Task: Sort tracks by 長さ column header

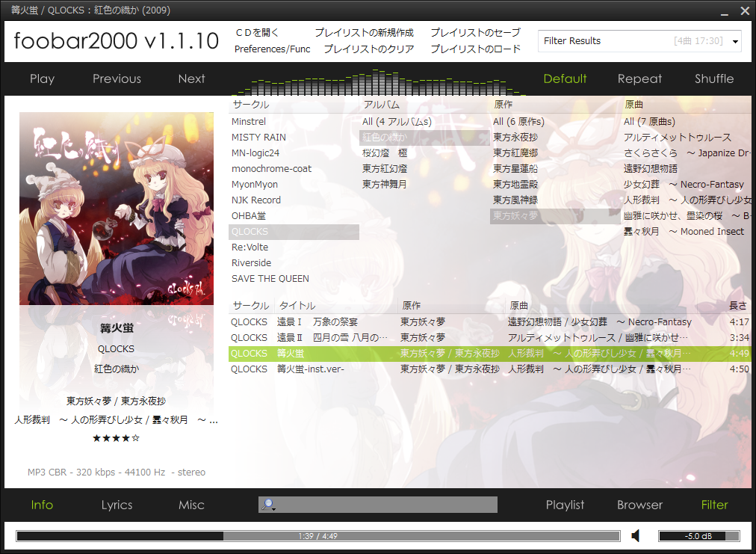Action: coord(737,306)
